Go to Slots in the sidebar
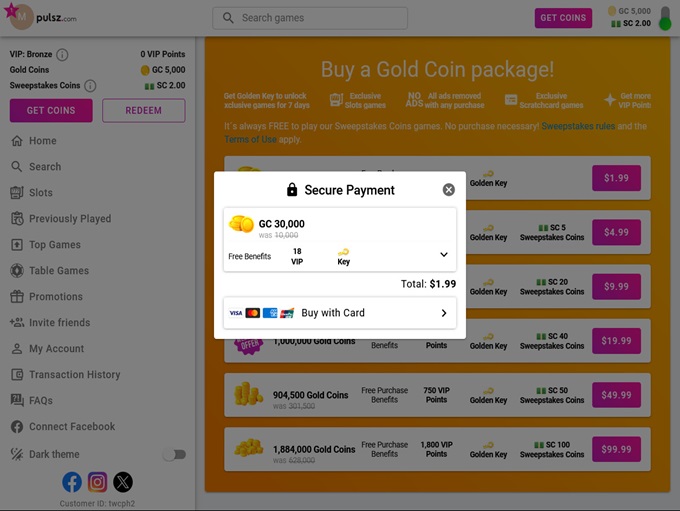This screenshot has height=511, width=680. tap(41, 193)
